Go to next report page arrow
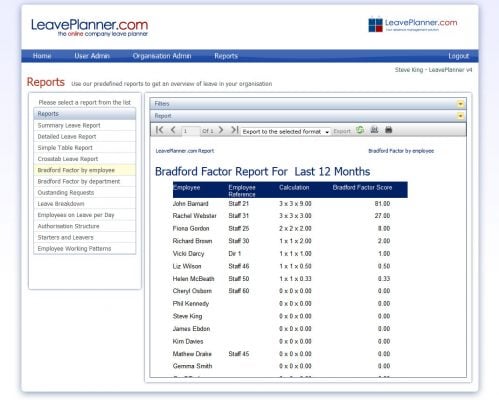499x400 pixels. [x=221, y=130]
